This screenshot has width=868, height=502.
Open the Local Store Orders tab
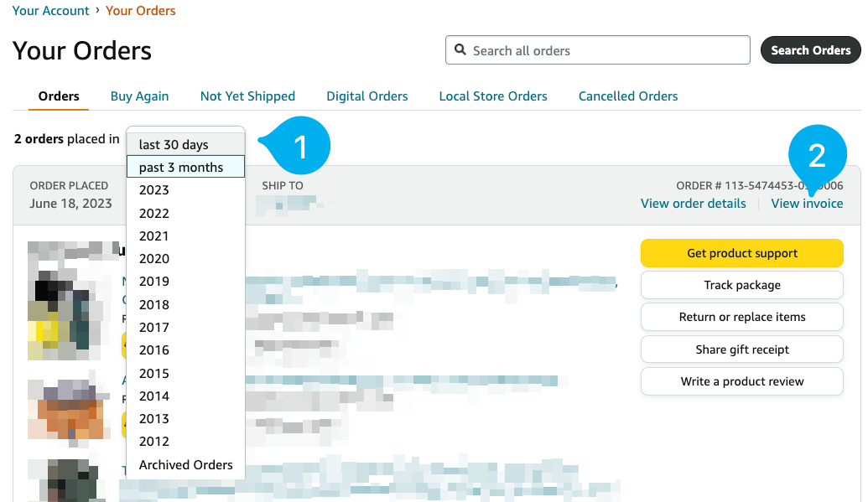pos(493,96)
